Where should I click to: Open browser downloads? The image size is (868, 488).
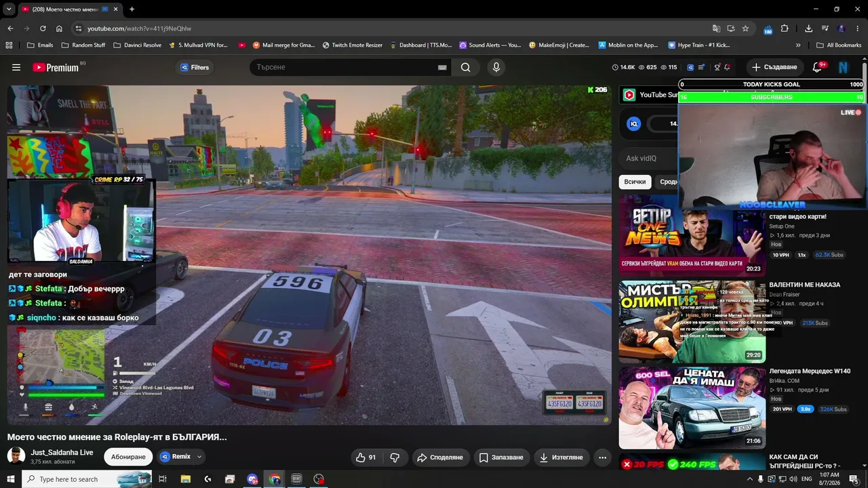pyautogui.click(x=808, y=28)
